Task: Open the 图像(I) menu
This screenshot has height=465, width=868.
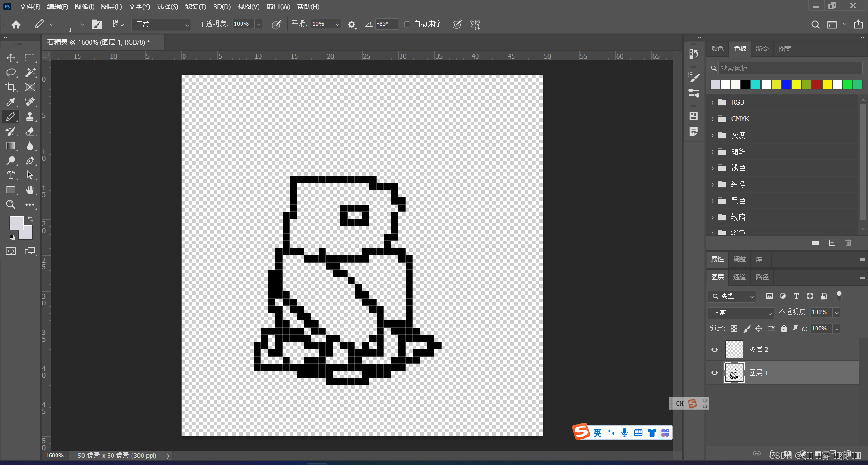Action: [85, 7]
